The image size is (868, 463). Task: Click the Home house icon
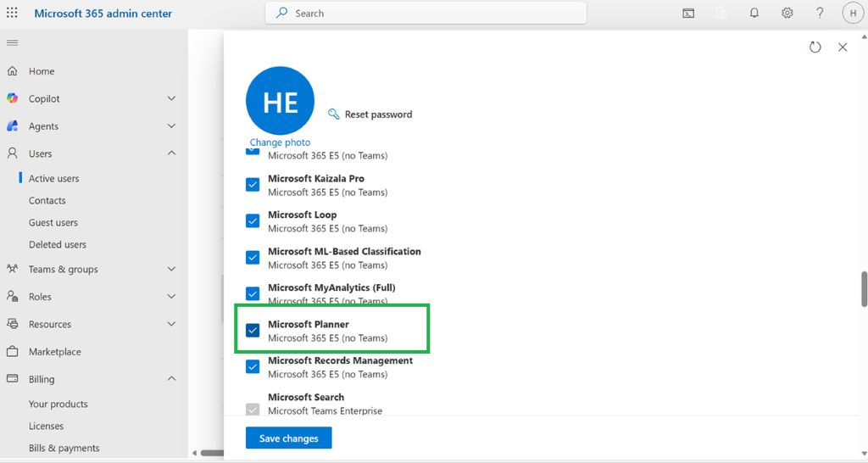coord(12,71)
